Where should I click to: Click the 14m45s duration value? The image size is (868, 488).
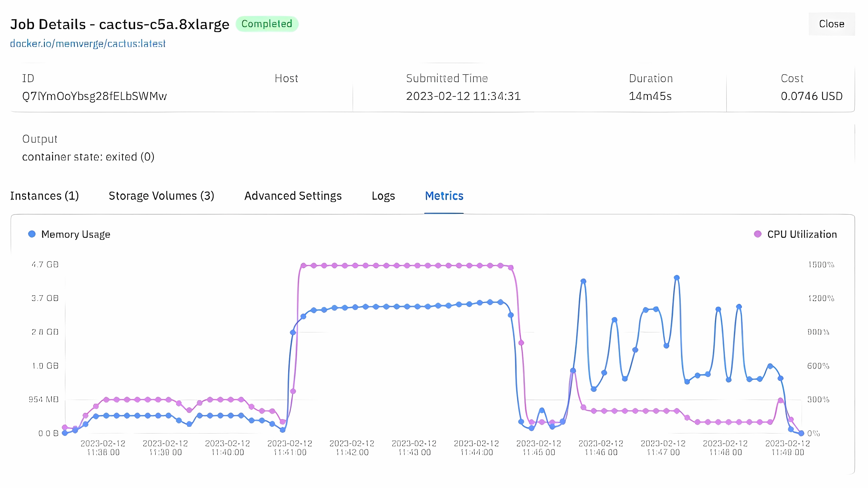tap(650, 96)
